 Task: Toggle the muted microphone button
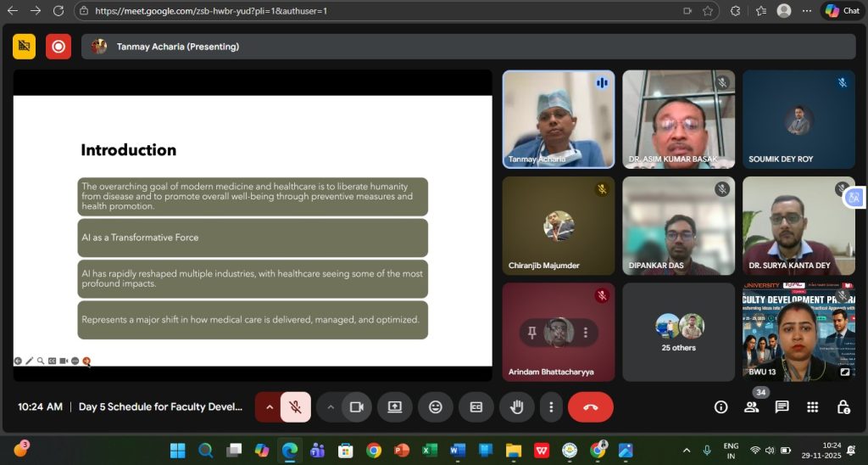point(295,407)
